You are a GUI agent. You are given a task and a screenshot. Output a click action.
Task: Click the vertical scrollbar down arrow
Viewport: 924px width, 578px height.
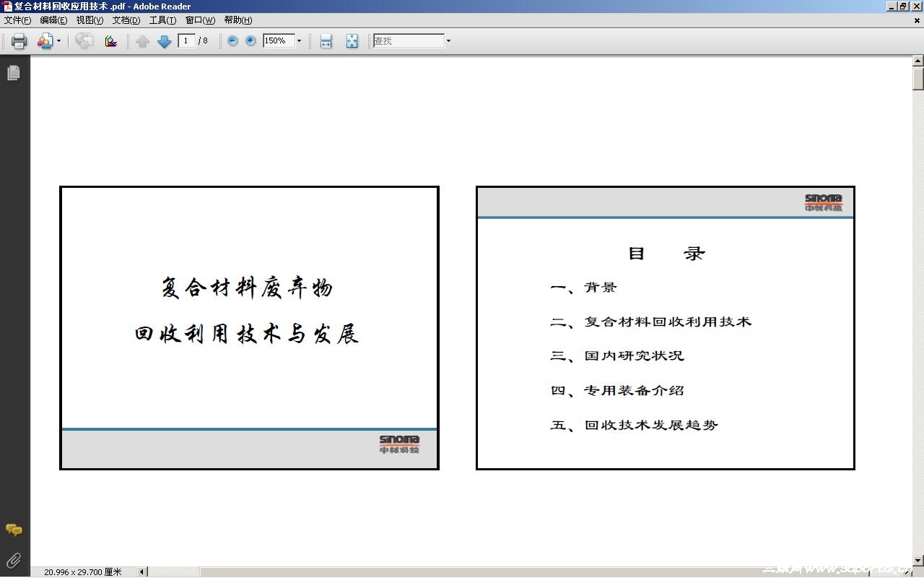tap(918, 561)
